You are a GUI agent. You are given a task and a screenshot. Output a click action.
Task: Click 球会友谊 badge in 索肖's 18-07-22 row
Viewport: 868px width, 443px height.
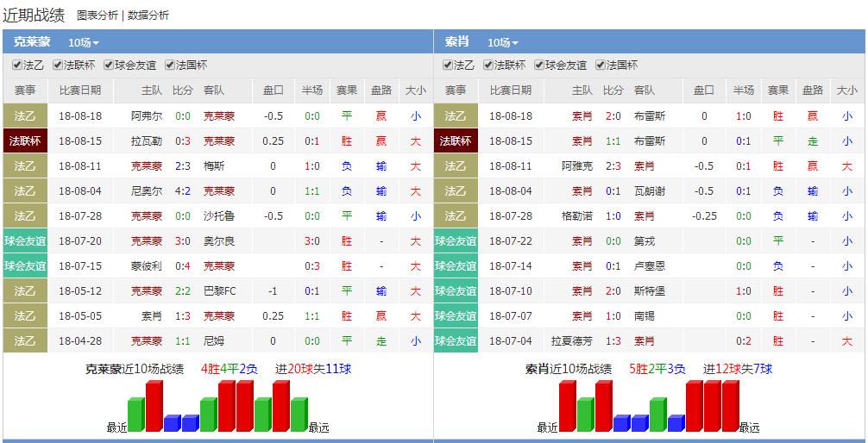(456, 241)
